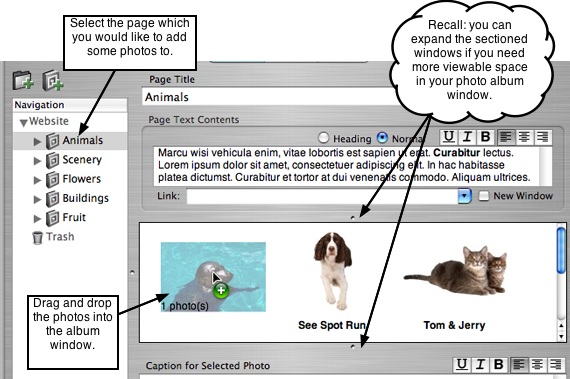Enable the New Window checkbox
The image size is (570, 379).
[x=483, y=196]
